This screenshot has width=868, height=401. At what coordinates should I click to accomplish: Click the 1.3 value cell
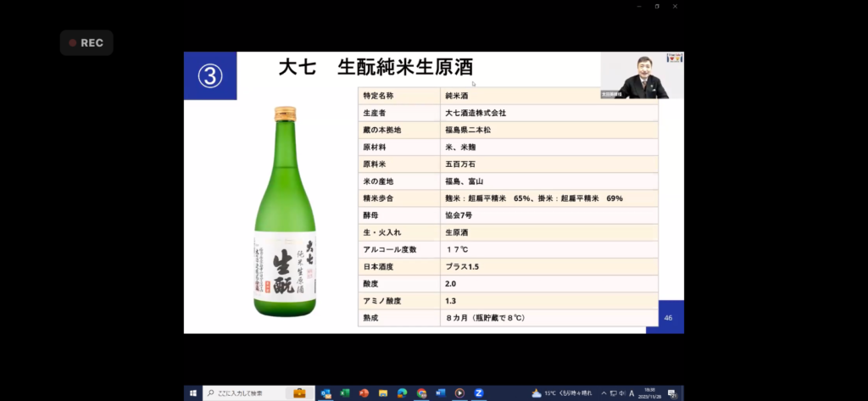[549, 301]
